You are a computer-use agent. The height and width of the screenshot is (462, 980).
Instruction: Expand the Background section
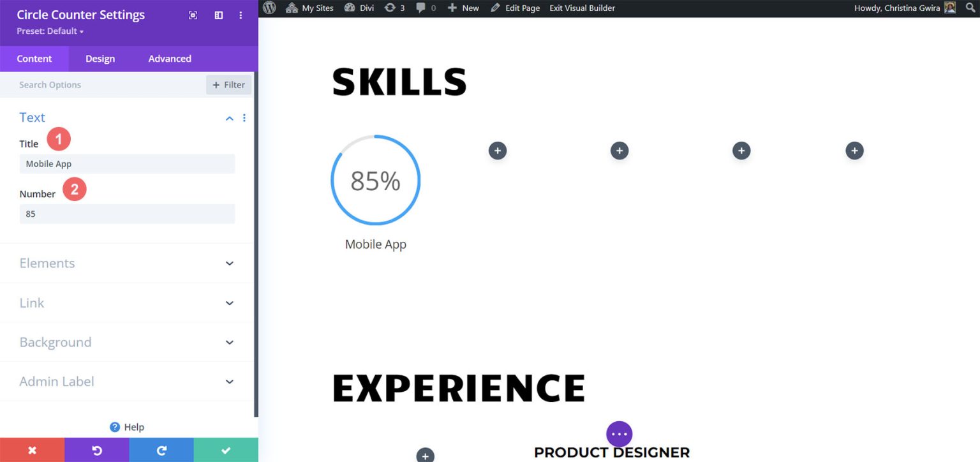(229, 343)
